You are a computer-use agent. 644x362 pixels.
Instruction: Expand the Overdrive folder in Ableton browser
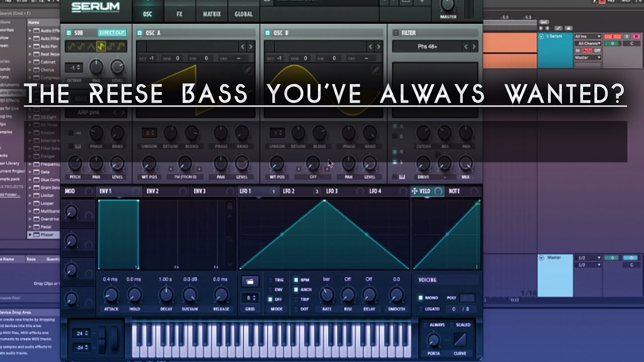30,219
